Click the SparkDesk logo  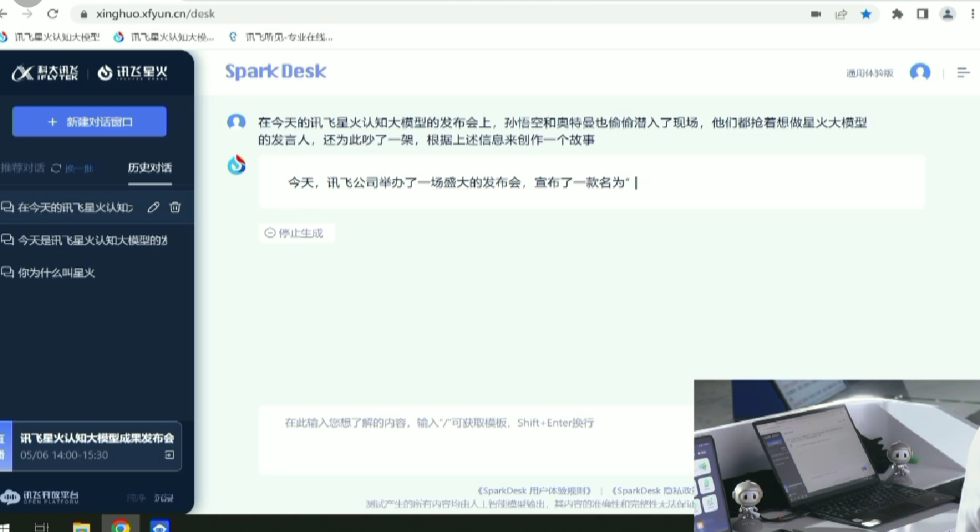[276, 71]
